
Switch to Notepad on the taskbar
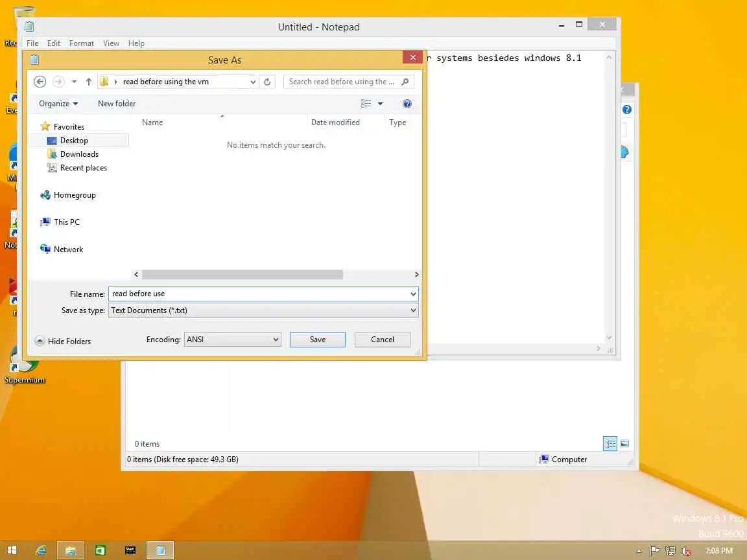[x=160, y=550]
